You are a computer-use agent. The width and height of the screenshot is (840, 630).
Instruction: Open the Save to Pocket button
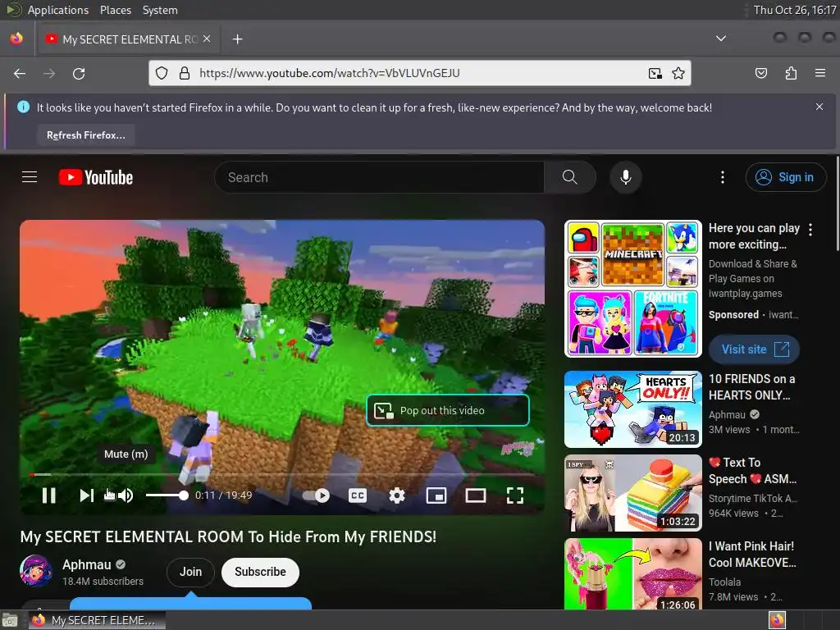761,73
